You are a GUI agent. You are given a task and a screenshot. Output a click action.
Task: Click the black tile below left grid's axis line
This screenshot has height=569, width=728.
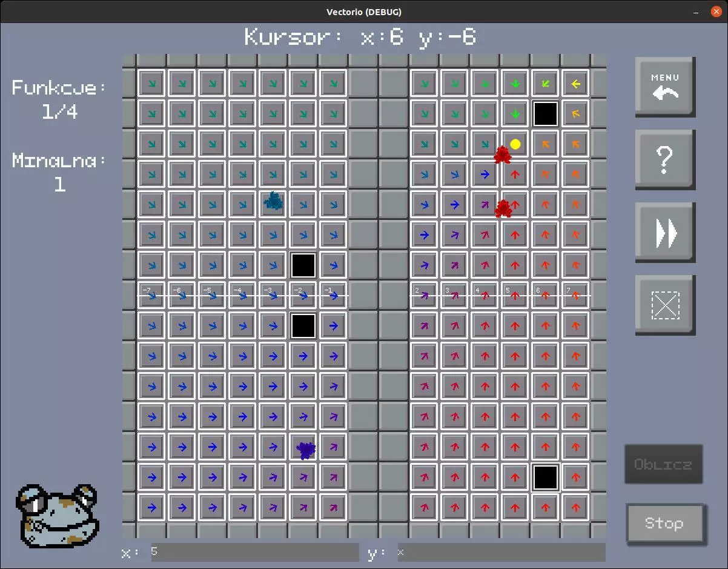coord(303,325)
